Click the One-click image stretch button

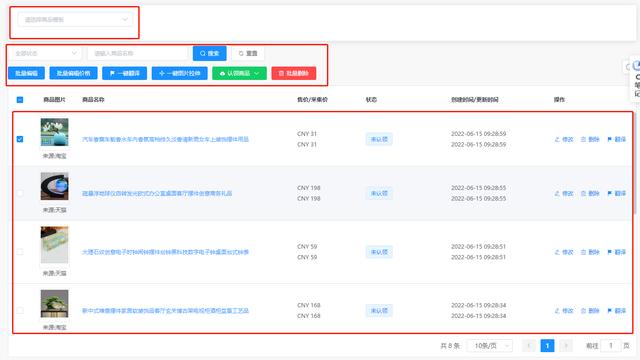coord(180,73)
